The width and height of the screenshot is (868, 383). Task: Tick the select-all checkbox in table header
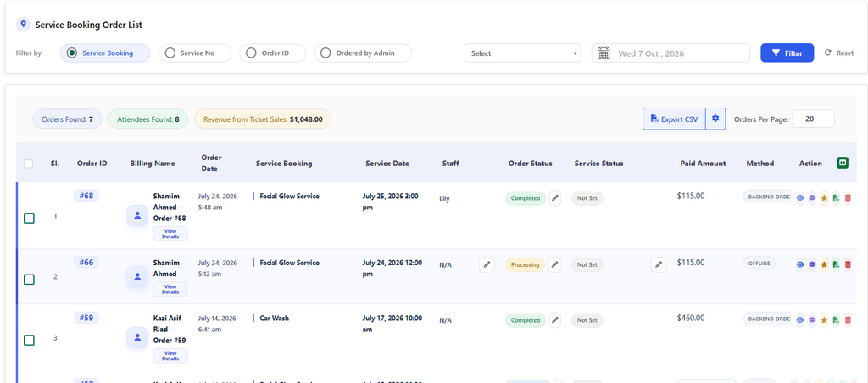coord(29,164)
